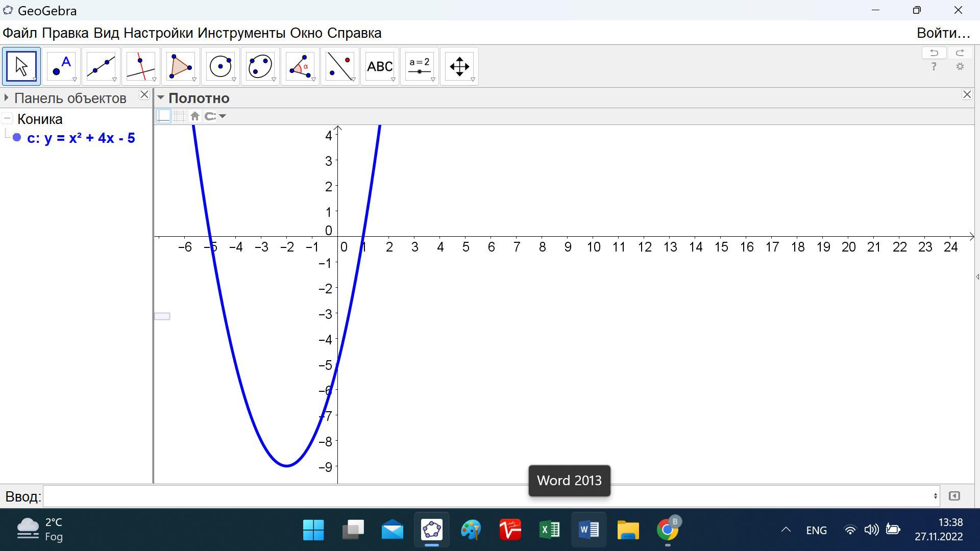The image size is (980, 551).
Task: Click the Войти... sign-in button
Action: tap(943, 33)
